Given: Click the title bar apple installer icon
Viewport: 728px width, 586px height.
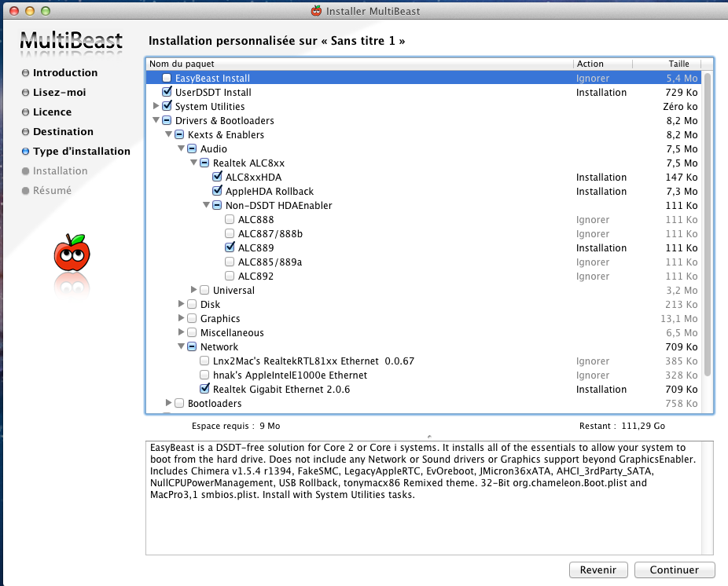Looking at the screenshot, I should pos(316,11).
